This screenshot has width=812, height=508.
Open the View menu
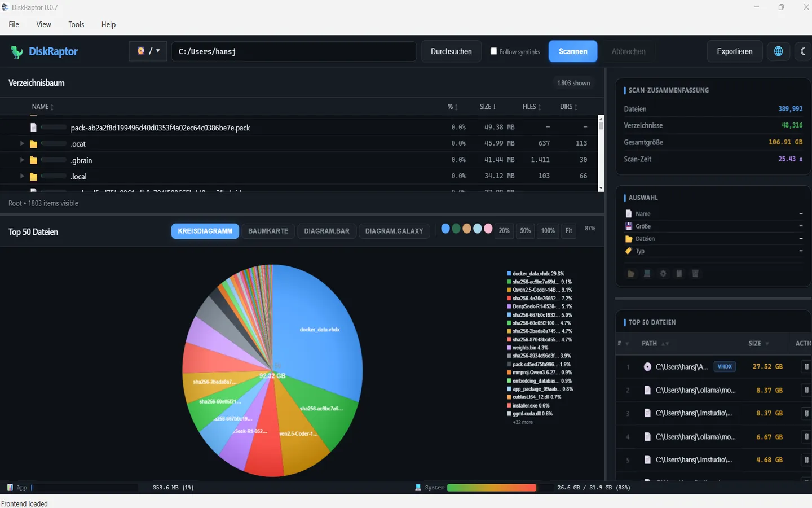coord(43,24)
